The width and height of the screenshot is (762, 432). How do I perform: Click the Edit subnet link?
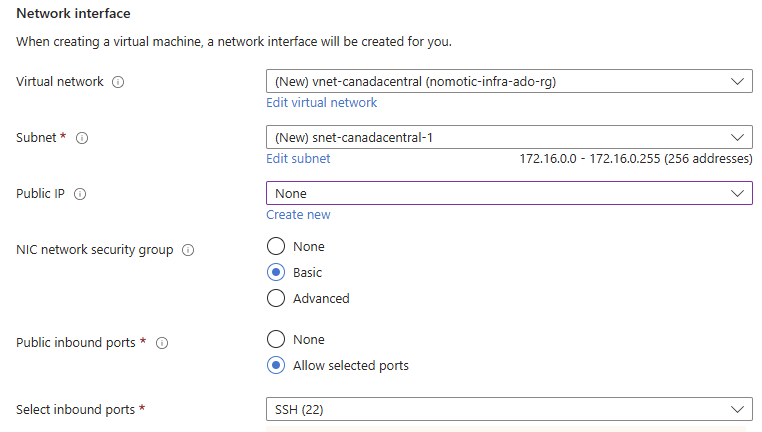point(298,158)
